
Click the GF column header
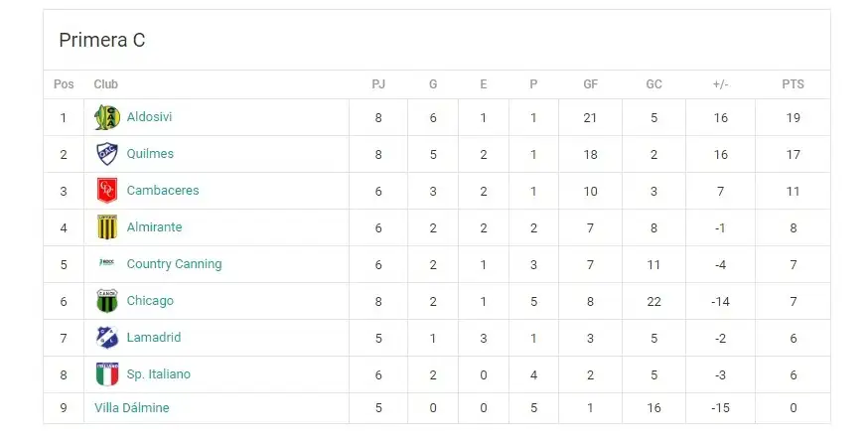(590, 84)
